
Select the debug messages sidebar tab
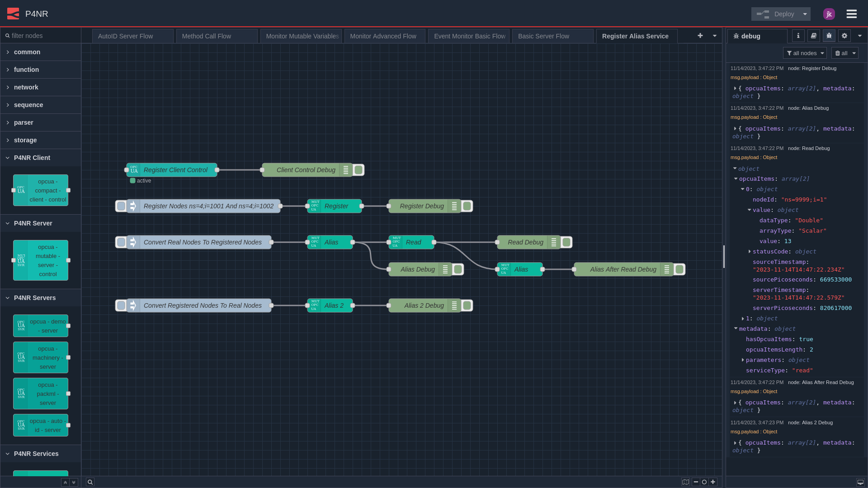tap(829, 36)
